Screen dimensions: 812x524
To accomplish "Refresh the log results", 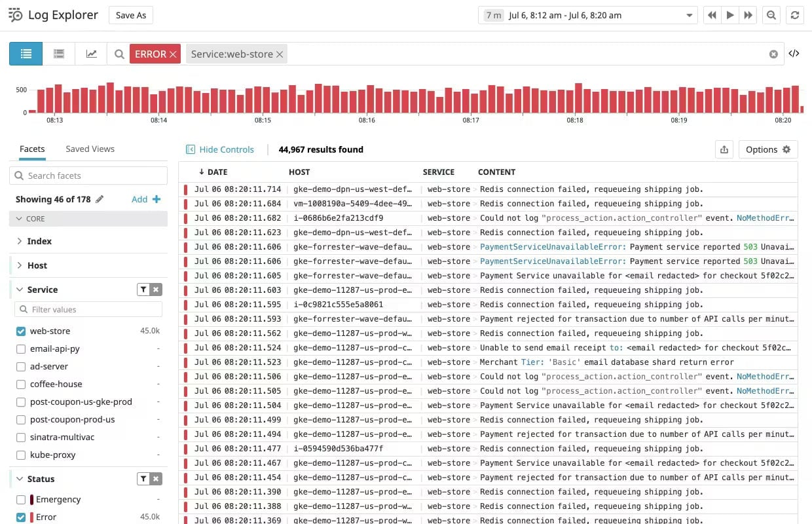I will click(x=794, y=15).
